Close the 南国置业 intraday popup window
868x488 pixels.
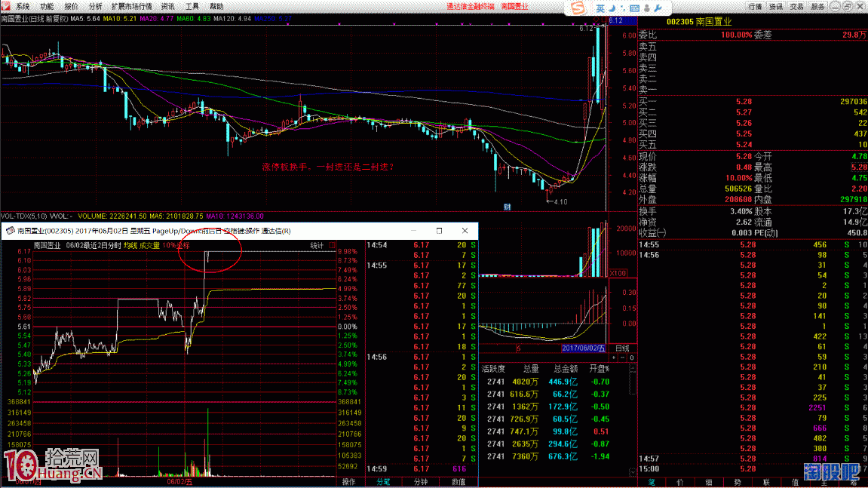coord(464,230)
